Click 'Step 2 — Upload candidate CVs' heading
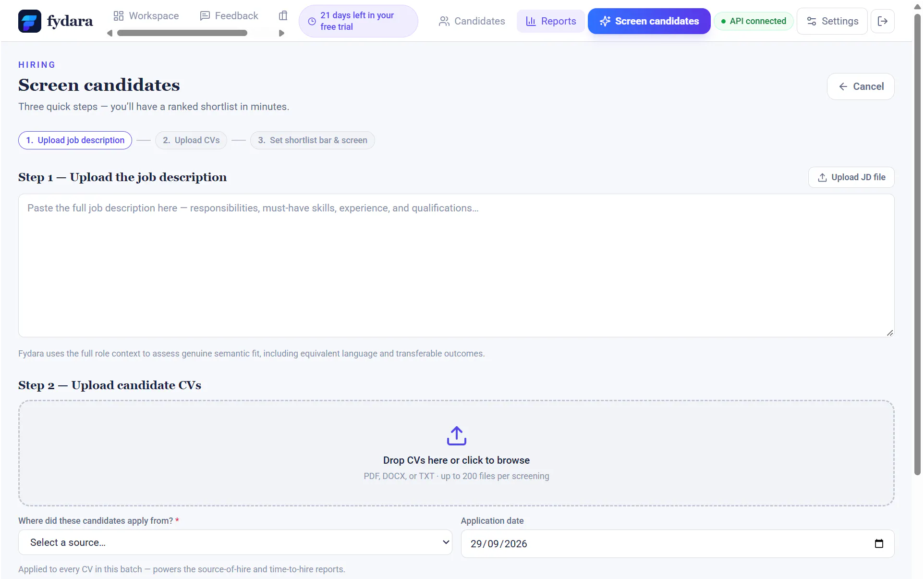 pos(109,385)
